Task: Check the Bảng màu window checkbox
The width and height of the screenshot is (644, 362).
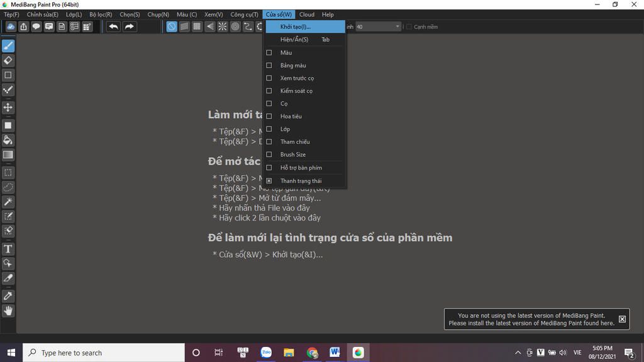Action: point(269,65)
